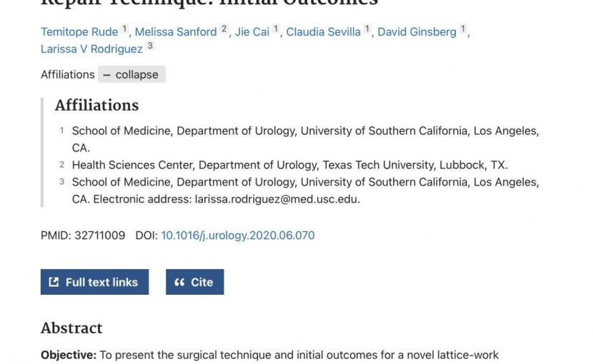Screen dimensions: 593x364
Task: Click the Full text links button
Action: [x=94, y=282]
